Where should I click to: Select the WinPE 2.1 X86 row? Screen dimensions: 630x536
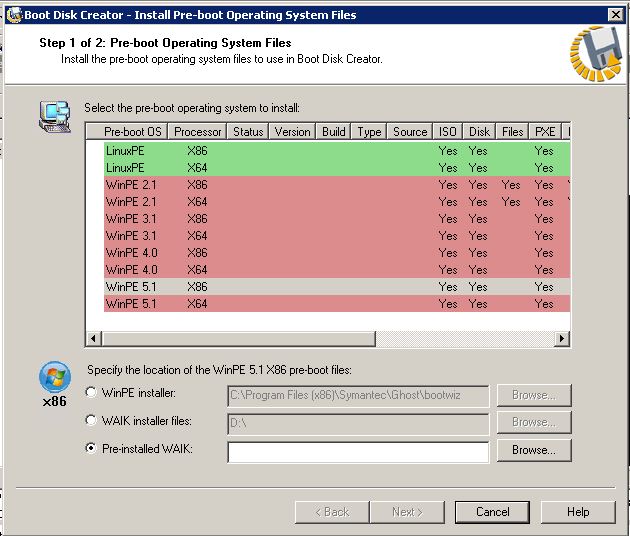click(x=337, y=185)
